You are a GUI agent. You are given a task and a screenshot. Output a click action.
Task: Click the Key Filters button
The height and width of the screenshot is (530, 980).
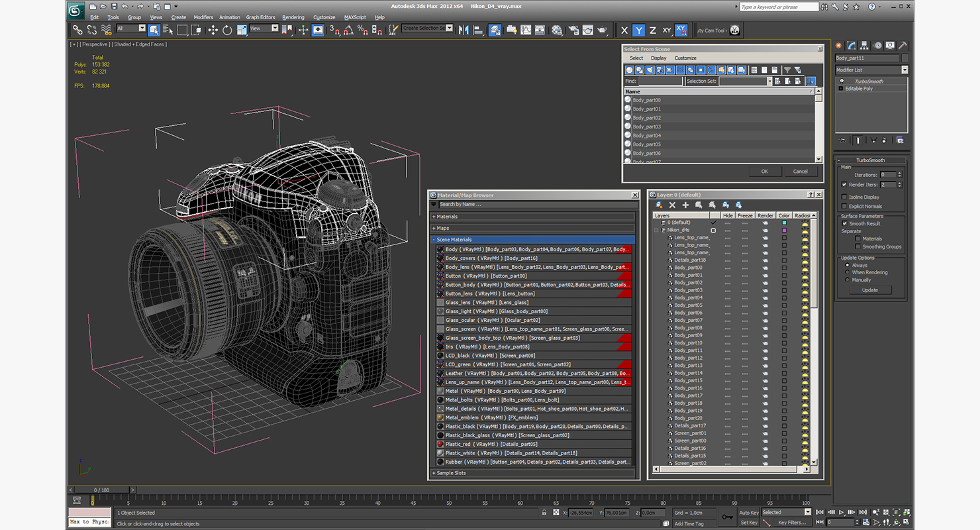coord(793,523)
